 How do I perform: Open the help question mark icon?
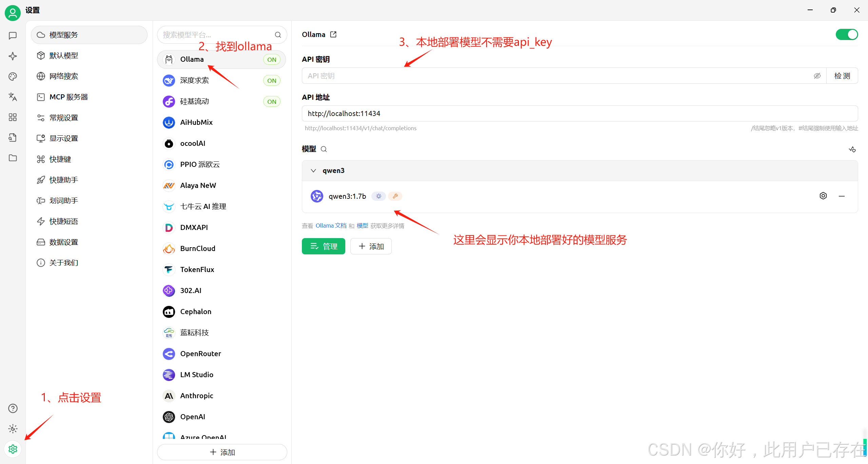pos(13,408)
